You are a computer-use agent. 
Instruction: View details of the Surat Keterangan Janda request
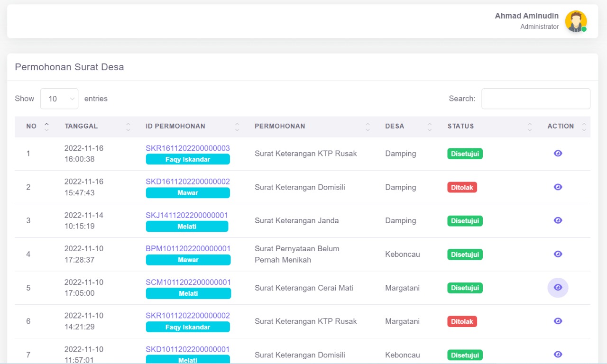558,220
